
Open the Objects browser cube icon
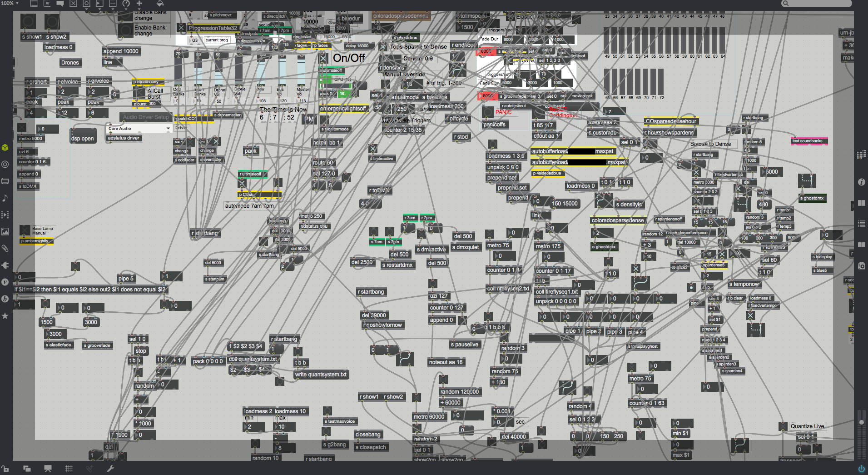pyautogui.click(x=5, y=148)
